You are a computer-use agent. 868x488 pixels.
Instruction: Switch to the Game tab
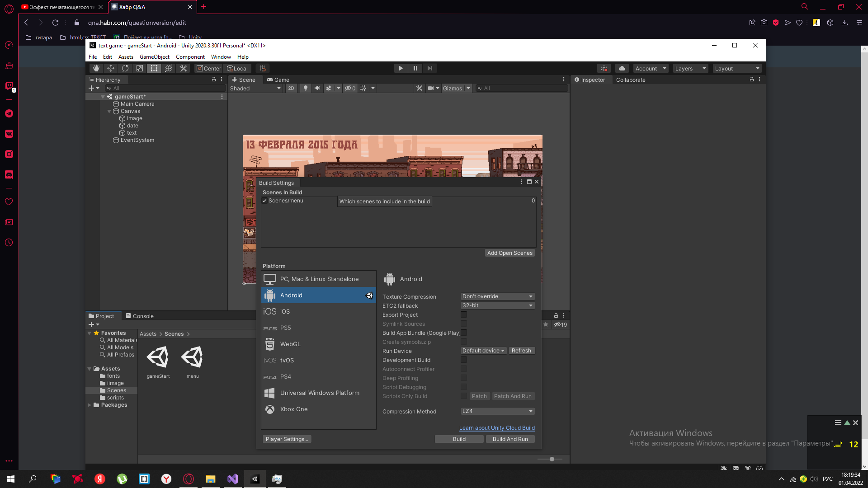pyautogui.click(x=278, y=80)
